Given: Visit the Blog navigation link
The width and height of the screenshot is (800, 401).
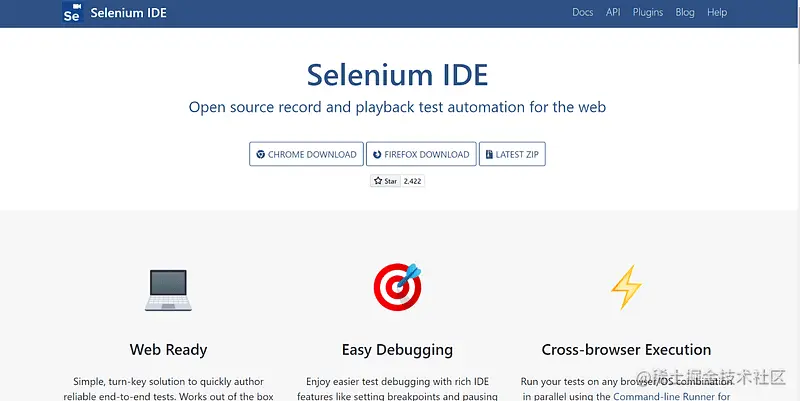Looking at the screenshot, I should coord(685,12).
